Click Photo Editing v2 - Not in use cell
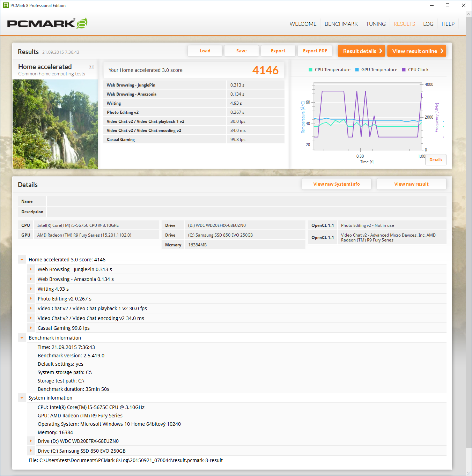Screen dimensions: 472x476 click(x=392, y=225)
